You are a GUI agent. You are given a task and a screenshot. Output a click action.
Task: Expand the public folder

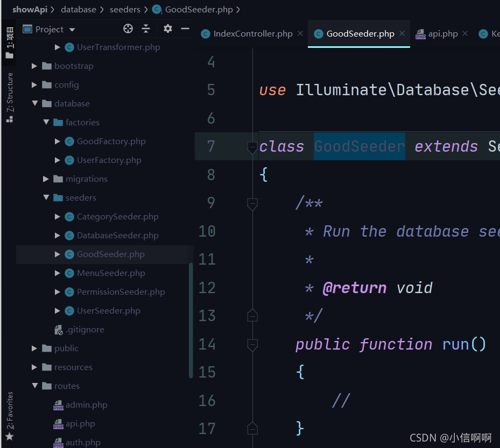34,349
